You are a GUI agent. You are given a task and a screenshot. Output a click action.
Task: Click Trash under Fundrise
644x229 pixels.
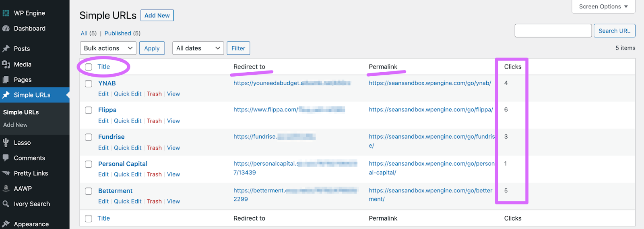[x=154, y=148]
